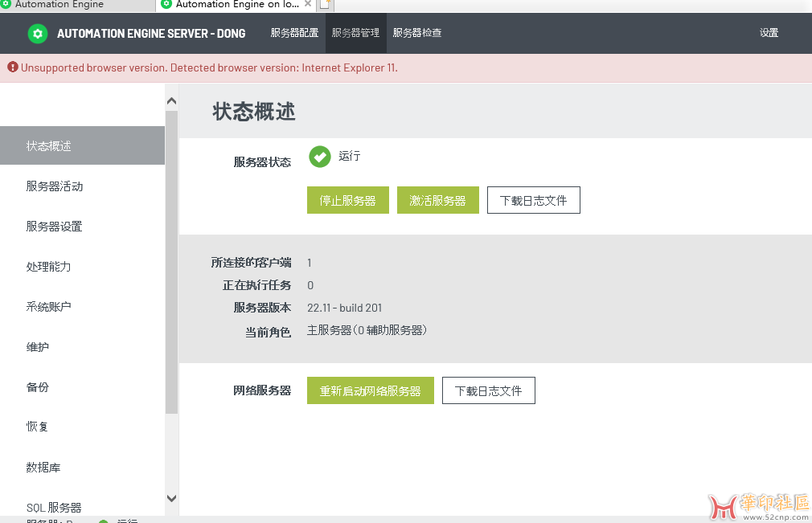Click the 停止服务器 button

click(347, 200)
